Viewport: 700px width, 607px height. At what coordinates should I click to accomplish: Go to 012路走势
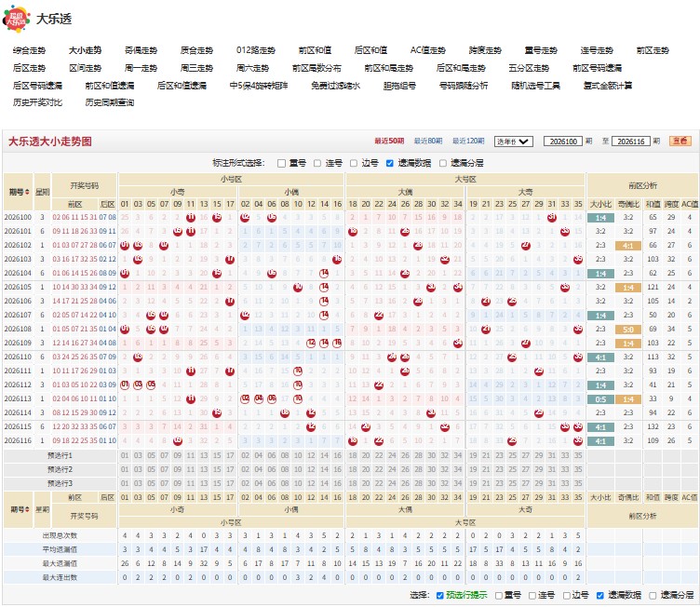[256, 50]
